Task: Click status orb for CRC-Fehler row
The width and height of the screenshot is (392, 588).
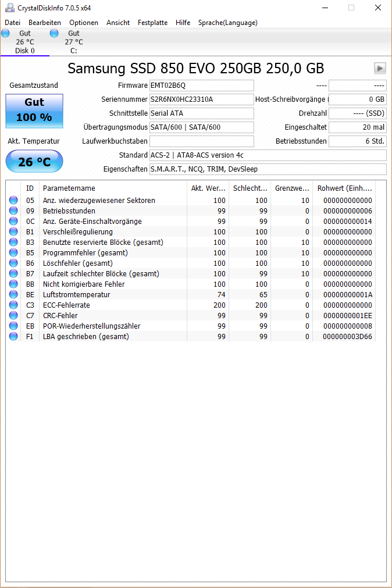Action: (x=13, y=316)
